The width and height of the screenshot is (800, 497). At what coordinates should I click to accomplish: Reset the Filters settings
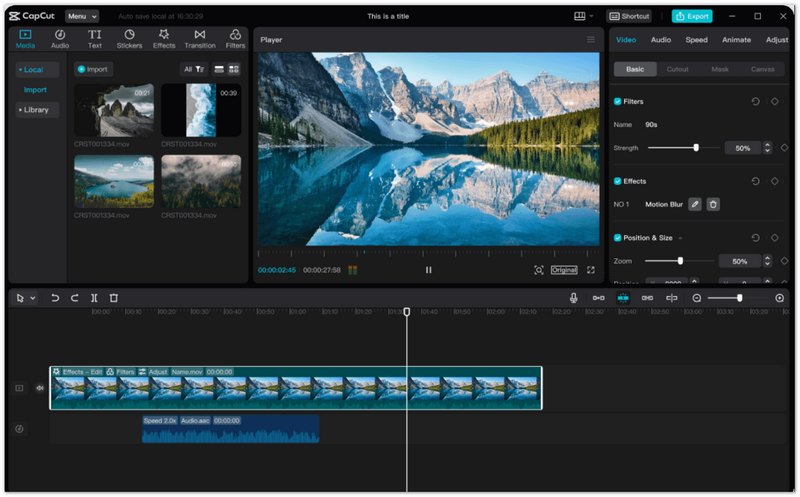756,102
